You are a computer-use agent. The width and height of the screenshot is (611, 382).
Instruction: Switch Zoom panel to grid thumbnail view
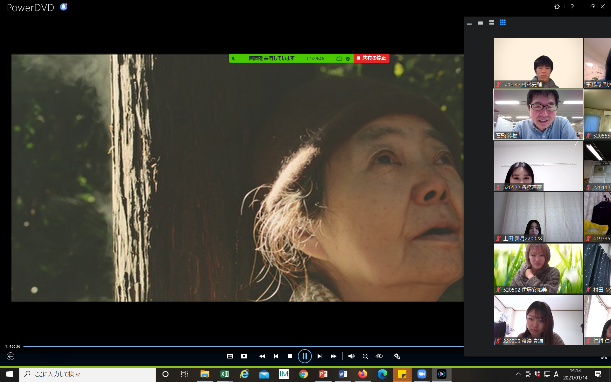pos(503,23)
